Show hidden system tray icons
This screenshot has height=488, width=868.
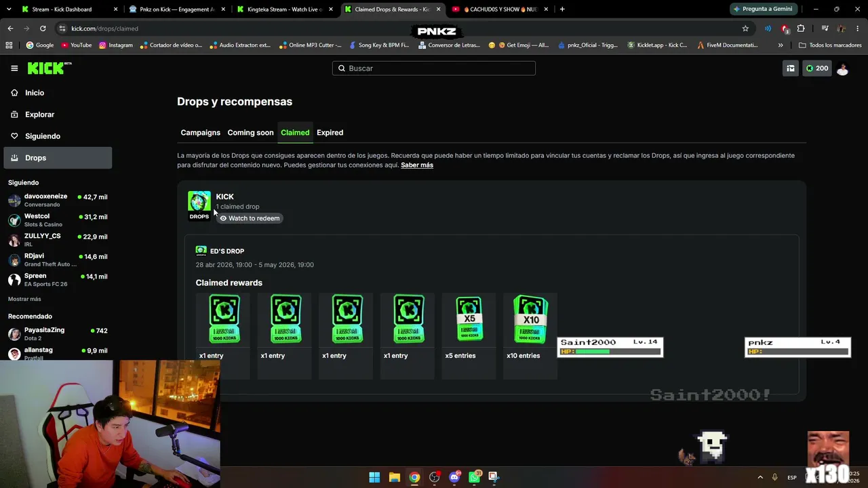click(x=760, y=477)
